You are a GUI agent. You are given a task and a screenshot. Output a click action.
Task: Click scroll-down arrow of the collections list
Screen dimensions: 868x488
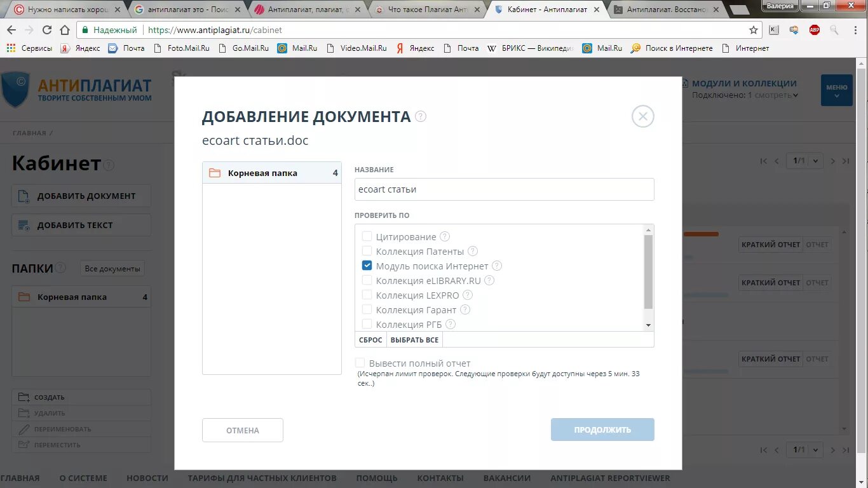tap(648, 325)
